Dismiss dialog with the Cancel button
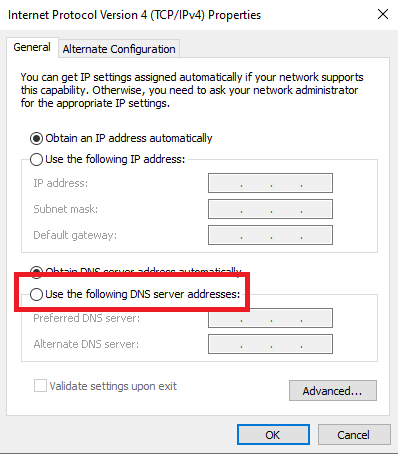The image size is (398, 455). click(x=354, y=435)
